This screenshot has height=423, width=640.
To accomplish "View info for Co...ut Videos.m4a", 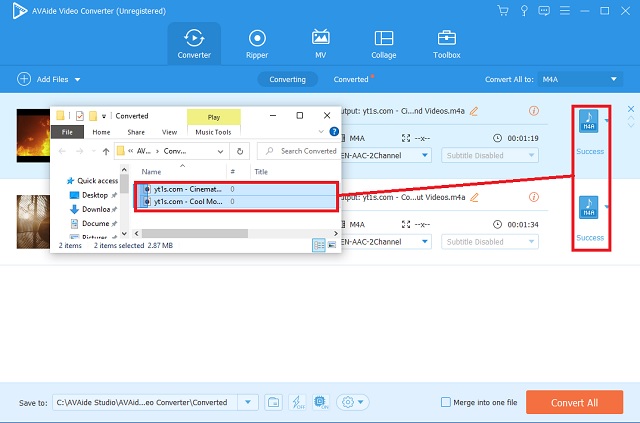I will [x=533, y=197].
